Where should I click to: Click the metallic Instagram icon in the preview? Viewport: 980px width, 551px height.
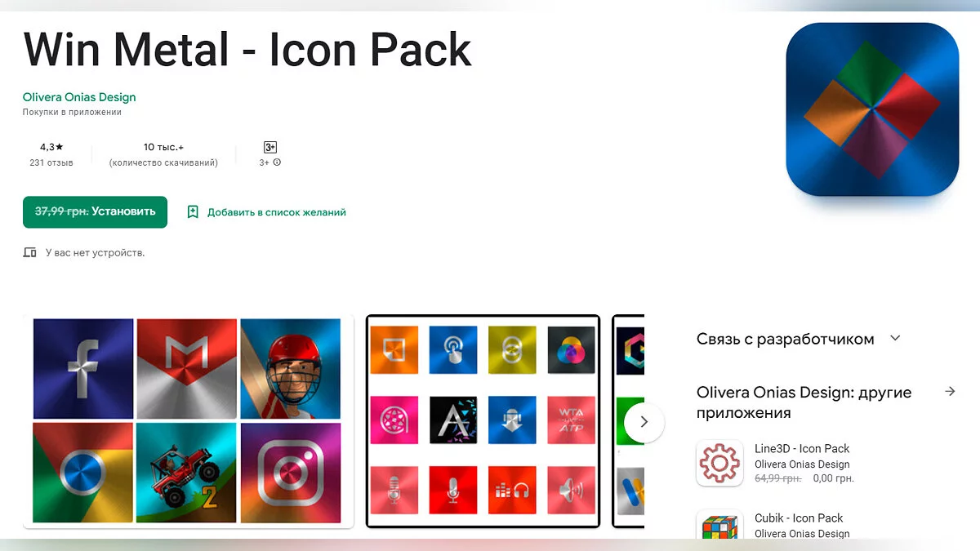290,472
